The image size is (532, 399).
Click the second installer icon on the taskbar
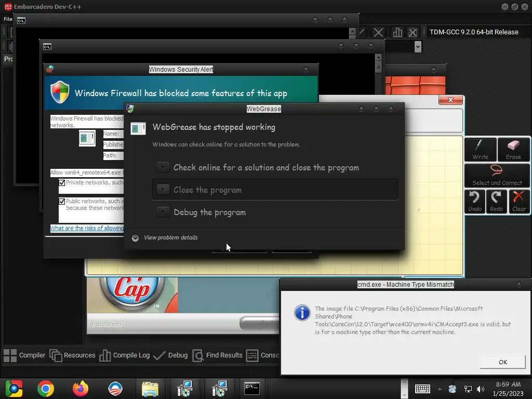(220, 389)
